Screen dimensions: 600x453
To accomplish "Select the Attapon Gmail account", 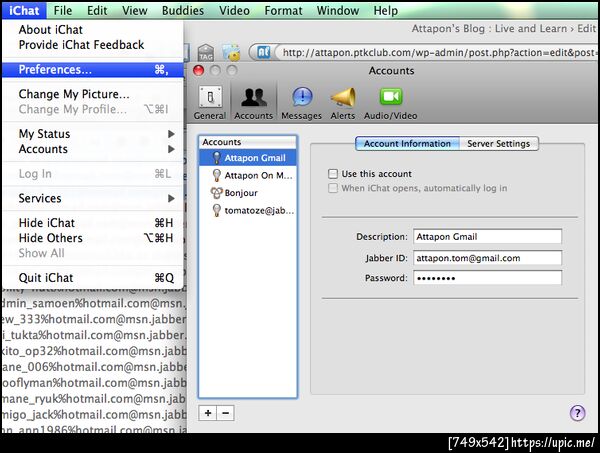I will coord(248,158).
